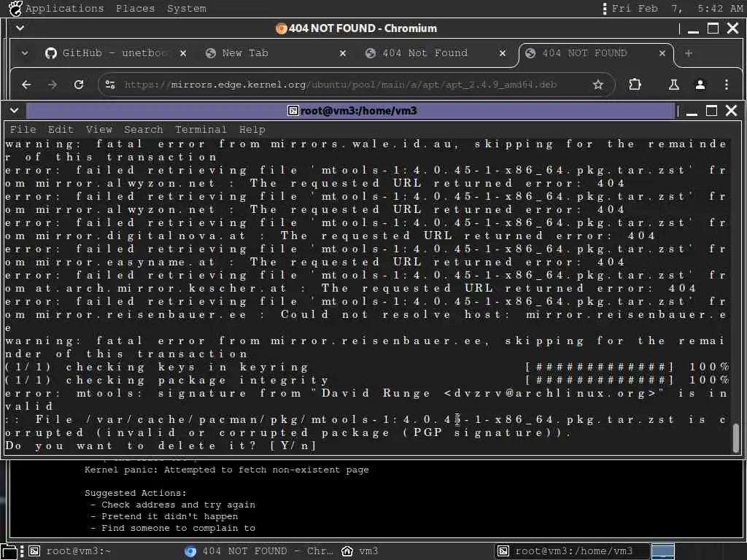
Task: Switch to root@vm3:/home/vm3 taskbar item
Action: click(572, 551)
